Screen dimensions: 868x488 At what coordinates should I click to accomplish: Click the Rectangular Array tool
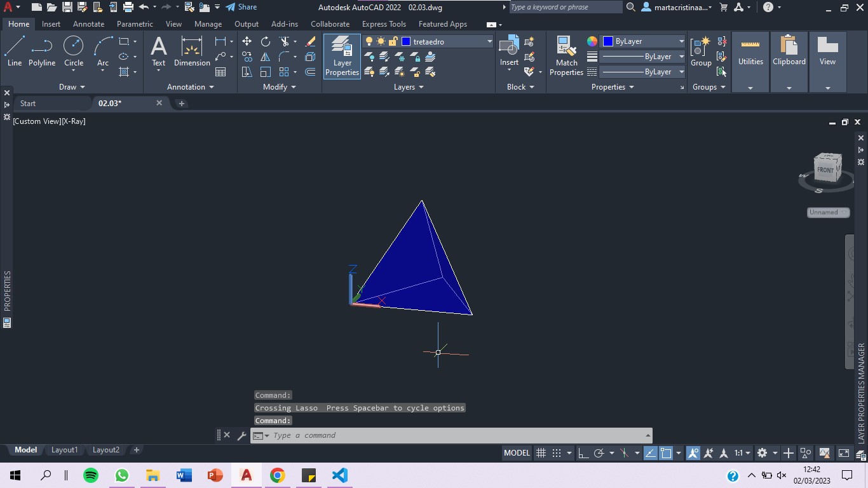click(284, 72)
